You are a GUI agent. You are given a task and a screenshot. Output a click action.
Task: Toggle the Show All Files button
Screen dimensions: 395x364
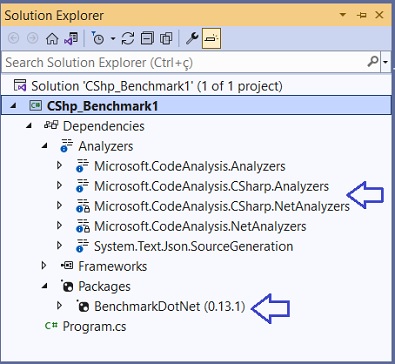[166, 39]
